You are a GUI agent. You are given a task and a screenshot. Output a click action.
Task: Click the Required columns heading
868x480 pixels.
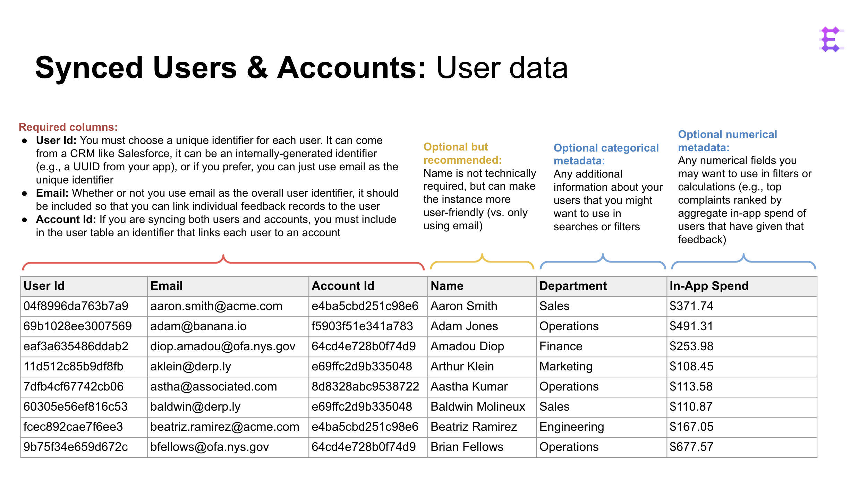coord(68,127)
